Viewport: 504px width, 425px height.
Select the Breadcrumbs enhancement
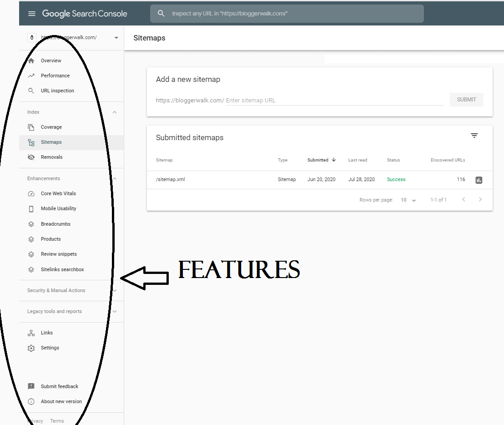tap(55, 224)
